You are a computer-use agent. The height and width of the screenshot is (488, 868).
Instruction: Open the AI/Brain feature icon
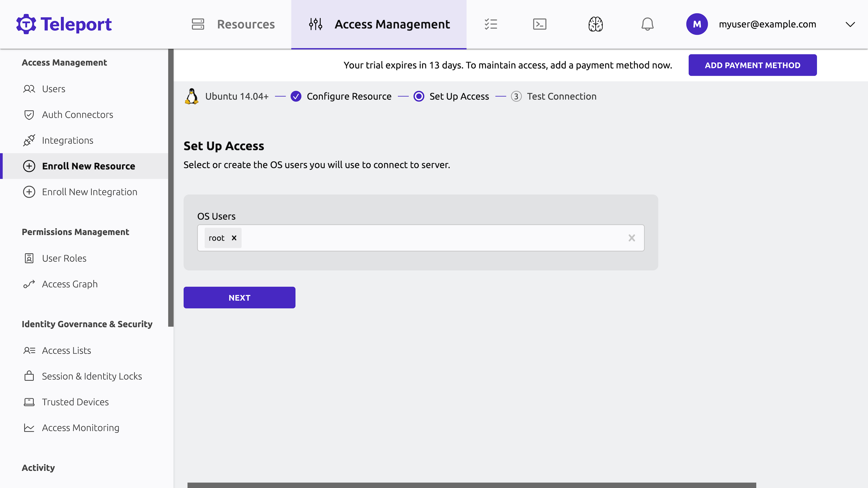tap(595, 24)
